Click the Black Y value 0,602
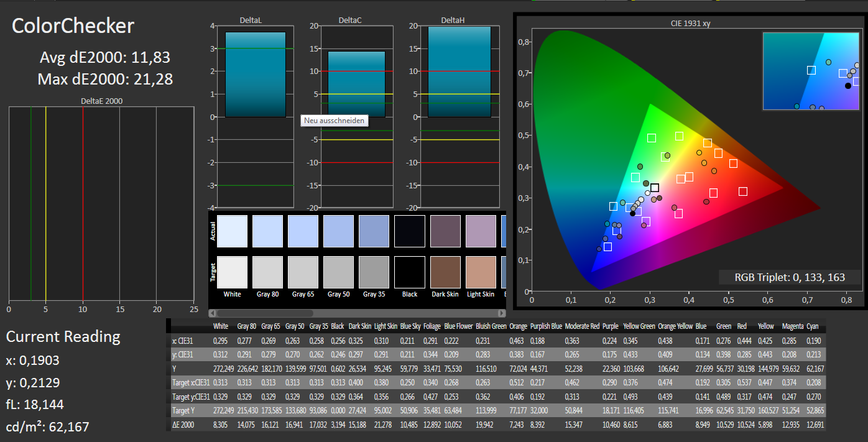Viewport: 868px width, 442px height. 338,369
